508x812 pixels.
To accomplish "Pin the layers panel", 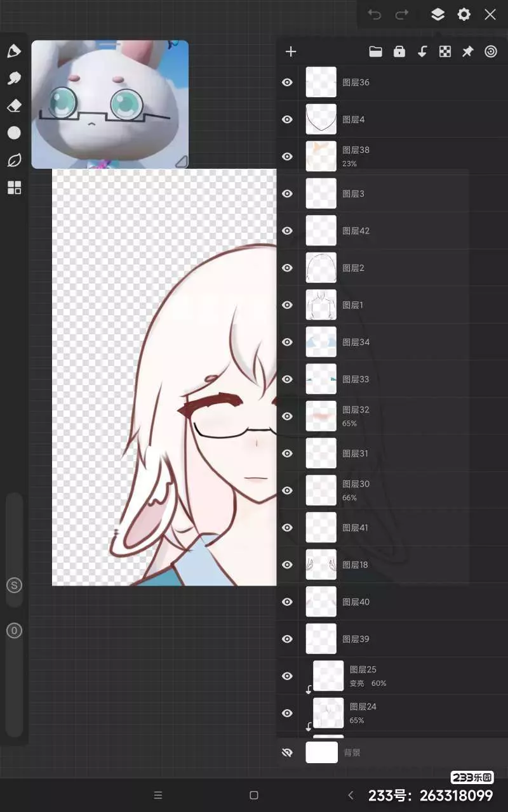I will [468, 52].
